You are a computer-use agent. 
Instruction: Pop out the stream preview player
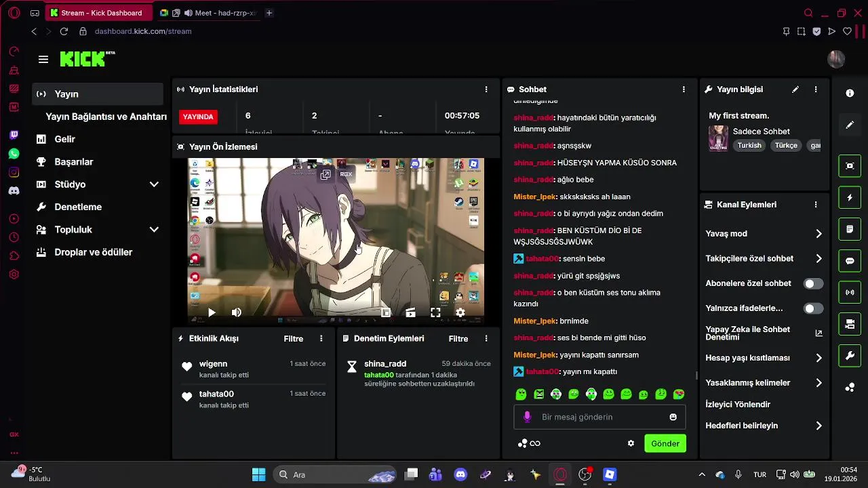(x=325, y=175)
